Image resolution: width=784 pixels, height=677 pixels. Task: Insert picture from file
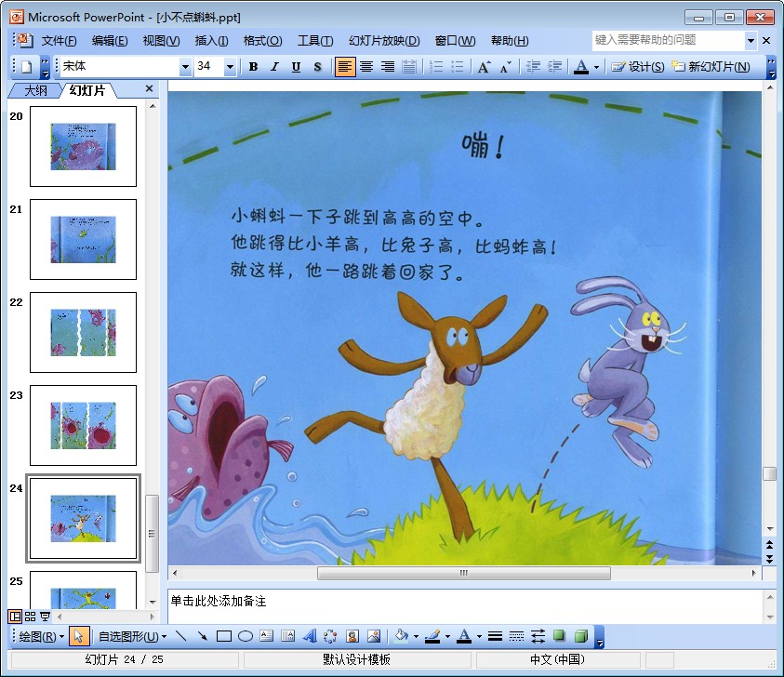pos(374,636)
